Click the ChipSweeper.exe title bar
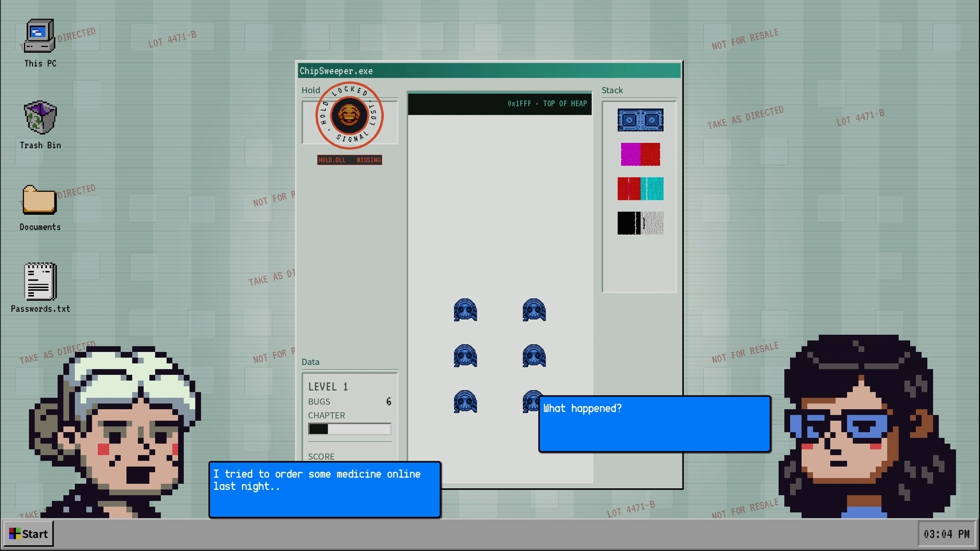The width and height of the screenshot is (980, 551). click(x=489, y=71)
